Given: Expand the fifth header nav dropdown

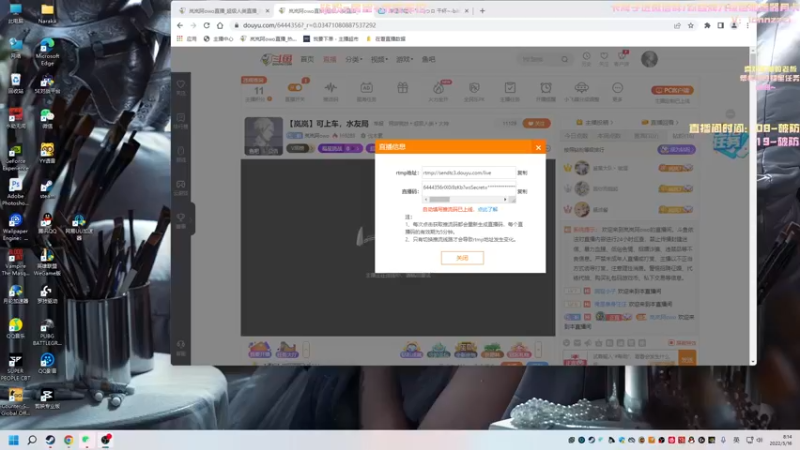Looking at the screenshot, I should (x=405, y=59).
